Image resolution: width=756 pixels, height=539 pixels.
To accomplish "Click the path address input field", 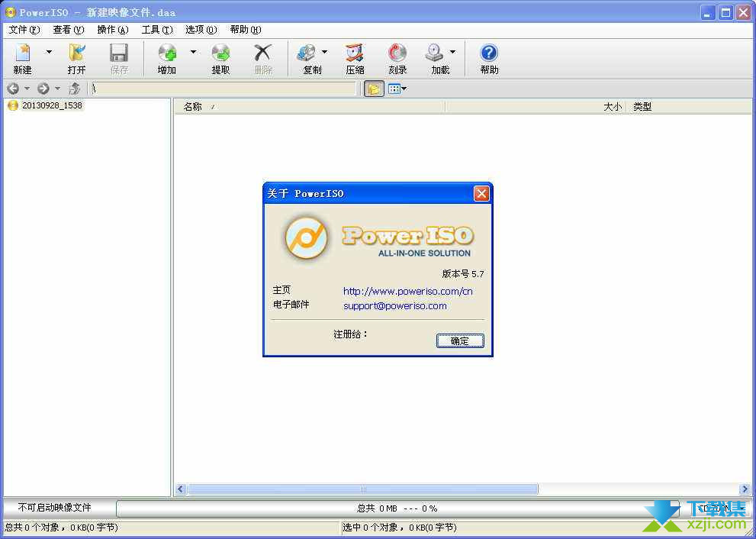I will point(224,89).
